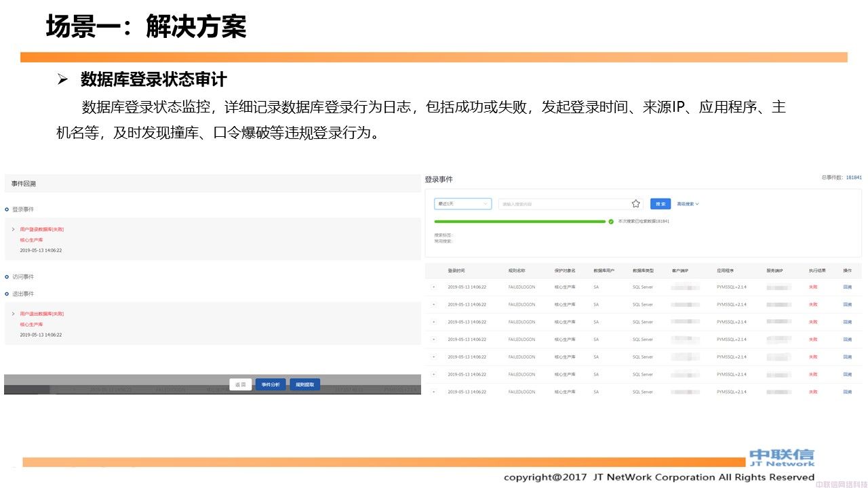868x488 pixels.
Task: Click the 退出事件 timeline circle marker
Action: [7, 293]
